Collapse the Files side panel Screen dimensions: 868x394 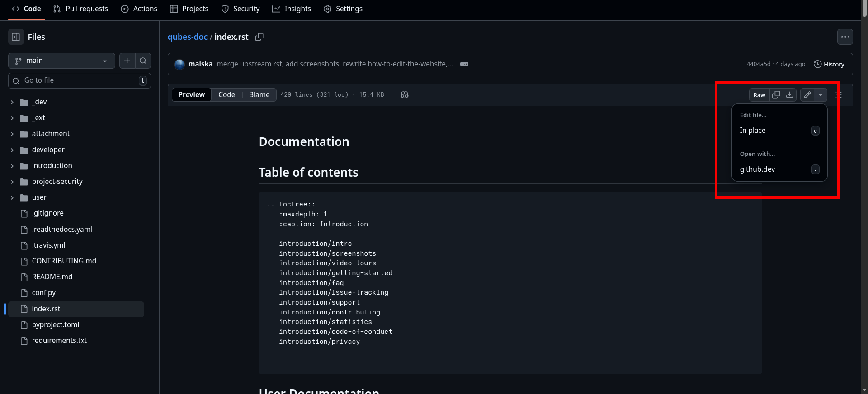[x=16, y=37]
